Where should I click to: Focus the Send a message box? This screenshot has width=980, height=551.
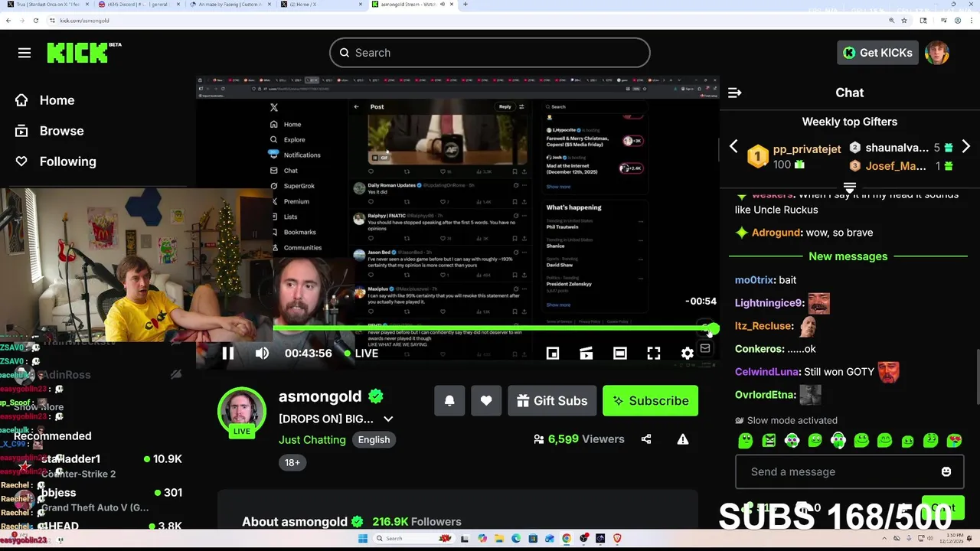(x=848, y=471)
